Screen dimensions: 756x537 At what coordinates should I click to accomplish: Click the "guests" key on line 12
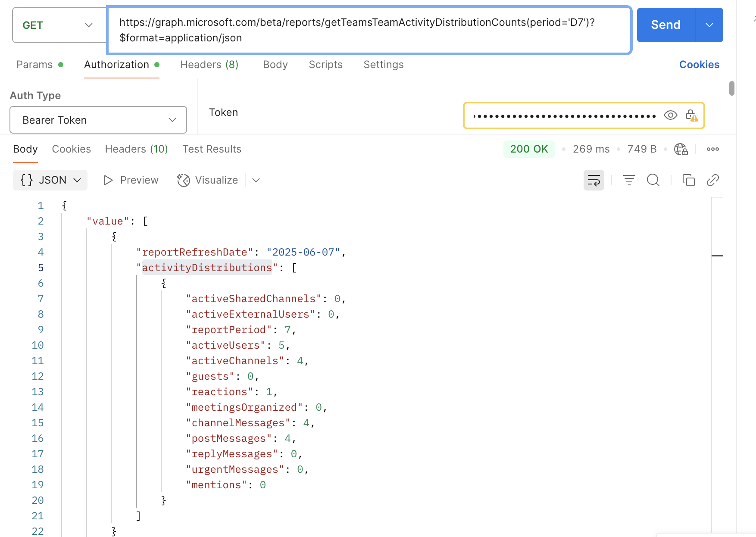[x=210, y=376]
